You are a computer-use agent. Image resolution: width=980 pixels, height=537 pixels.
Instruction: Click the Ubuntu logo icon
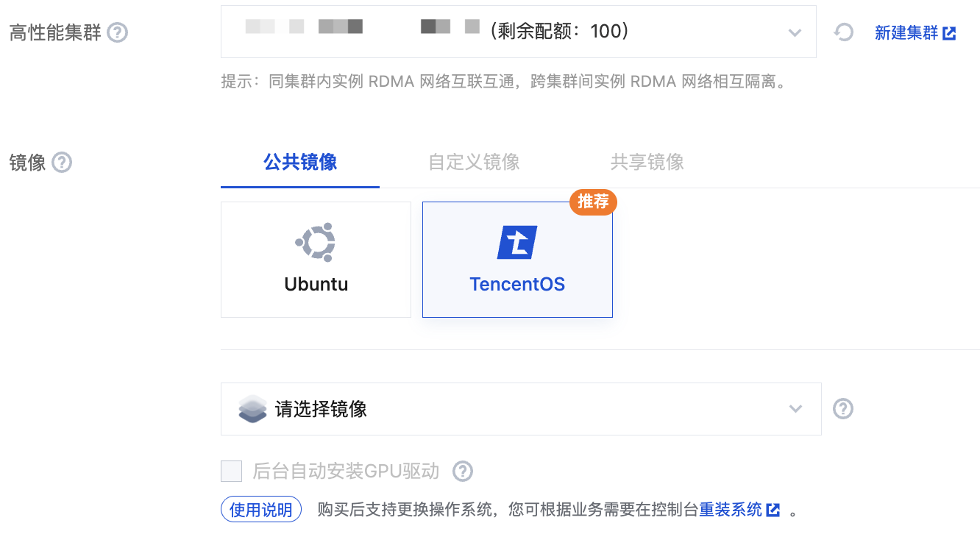pyautogui.click(x=316, y=242)
